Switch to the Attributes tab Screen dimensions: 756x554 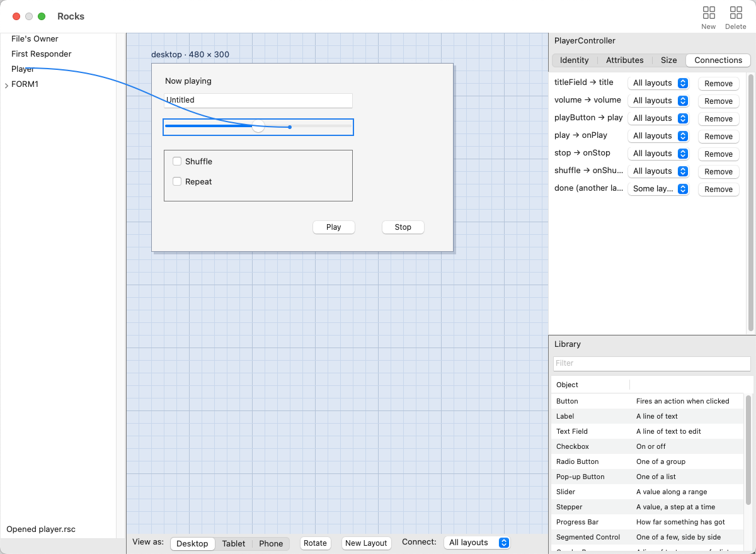[x=625, y=60]
